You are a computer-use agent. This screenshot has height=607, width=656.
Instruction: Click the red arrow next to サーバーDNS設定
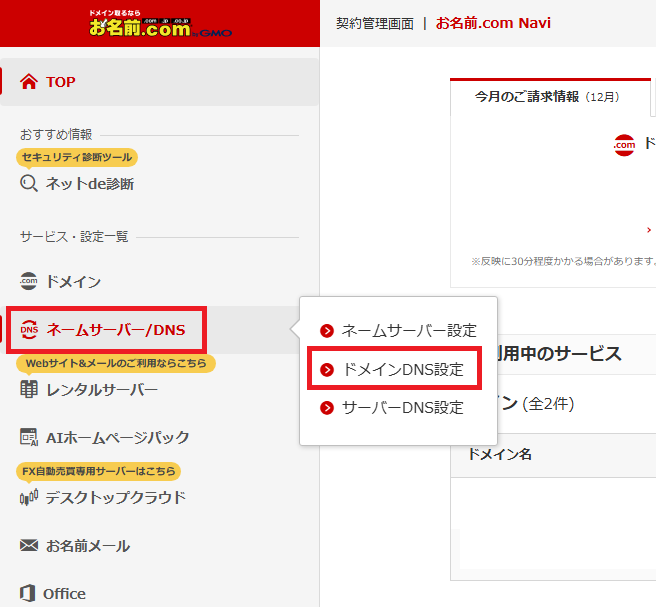(326, 408)
